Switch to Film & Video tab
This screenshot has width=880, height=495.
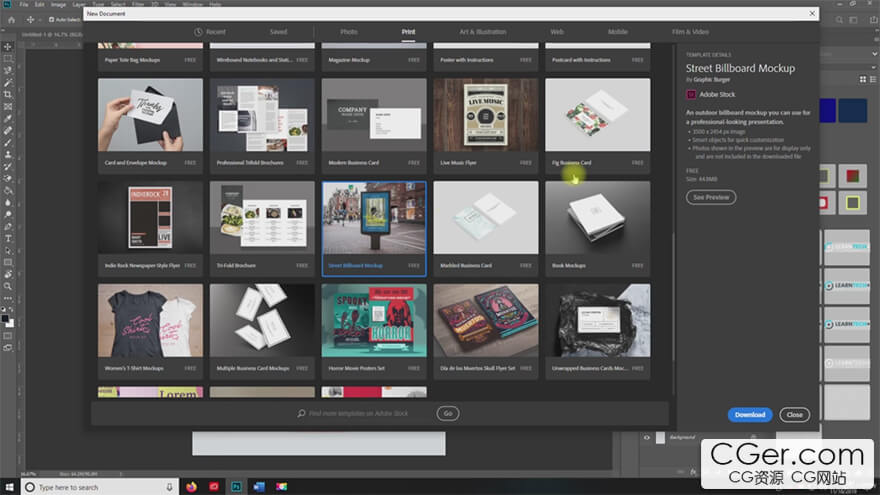pyautogui.click(x=690, y=32)
